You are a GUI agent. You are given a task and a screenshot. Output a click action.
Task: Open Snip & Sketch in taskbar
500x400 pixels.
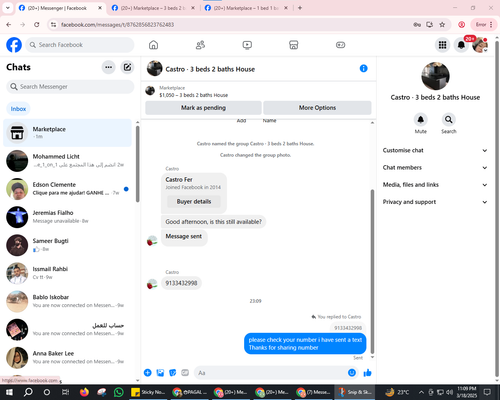click(x=355, y=392)
